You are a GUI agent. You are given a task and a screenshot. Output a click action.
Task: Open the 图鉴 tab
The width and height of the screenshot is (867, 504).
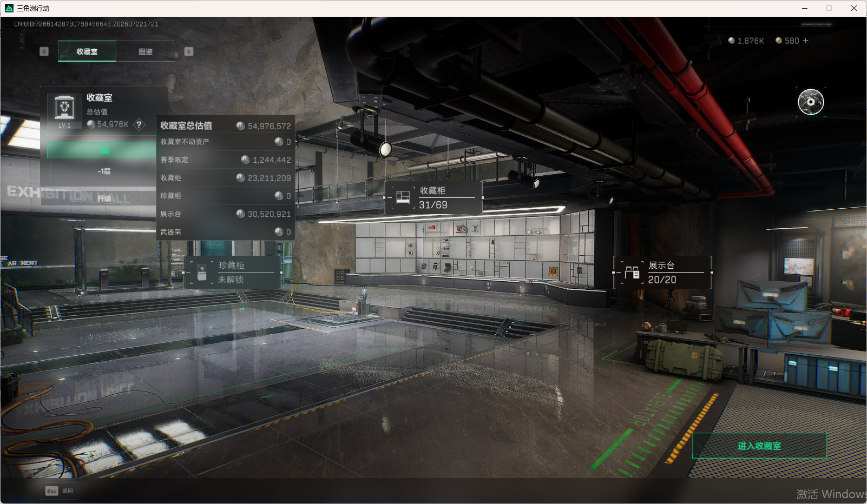pos(146,52)
